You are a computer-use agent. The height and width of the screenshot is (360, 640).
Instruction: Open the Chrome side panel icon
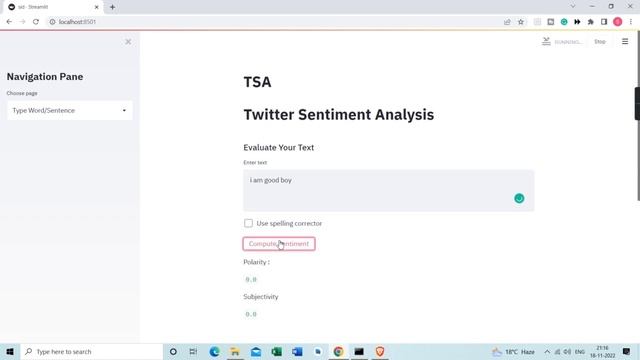[604, 22]
